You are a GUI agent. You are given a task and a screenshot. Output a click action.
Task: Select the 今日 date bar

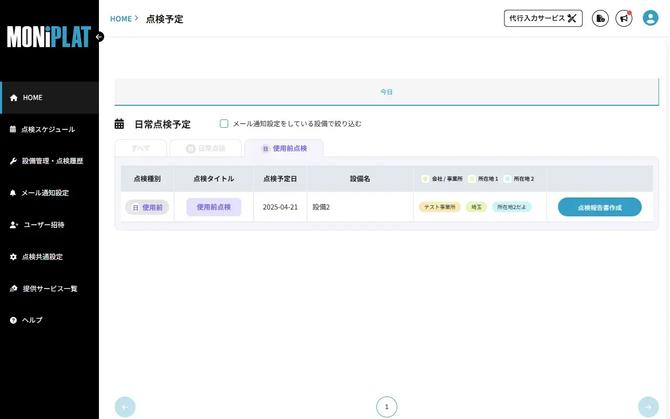tap(386, 92)
